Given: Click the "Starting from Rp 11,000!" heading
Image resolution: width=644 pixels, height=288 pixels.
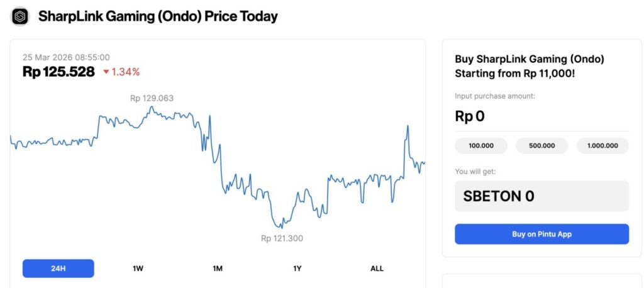Looking at the screenshot, I should [x=514, y=73].
